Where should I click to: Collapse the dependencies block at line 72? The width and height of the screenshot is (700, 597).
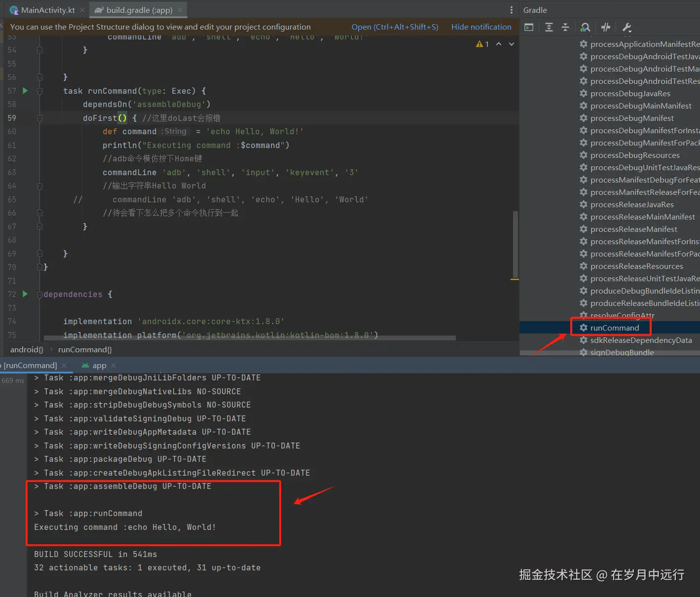(x=40, y=295)
